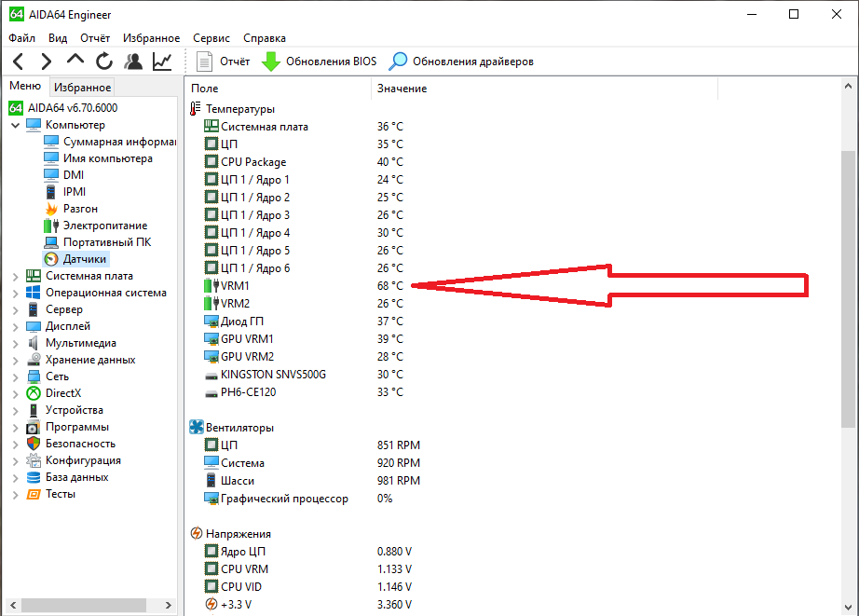Go back with the left arrow toolbar icon
The image size is (859, 616).
(x=18, y=62)
